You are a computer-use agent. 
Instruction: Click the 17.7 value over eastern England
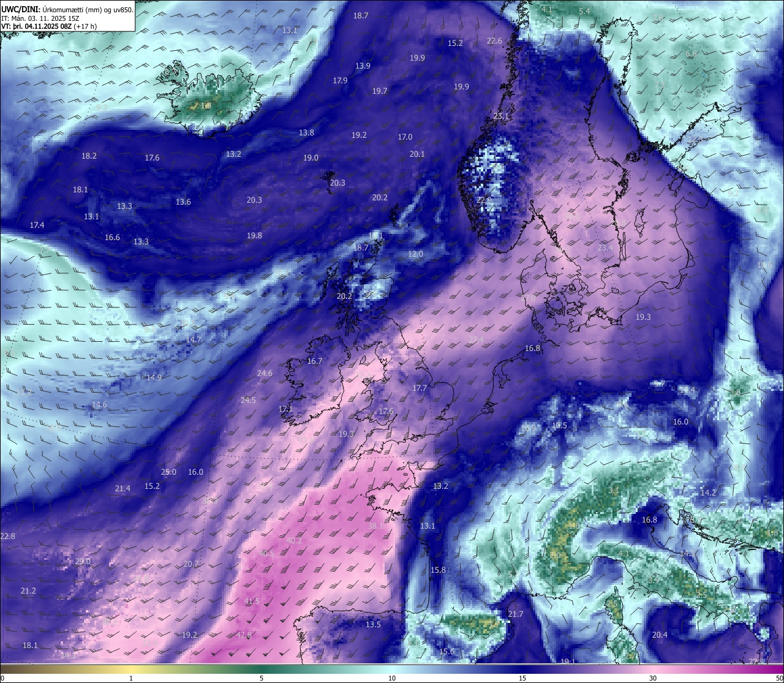(419, 388)
